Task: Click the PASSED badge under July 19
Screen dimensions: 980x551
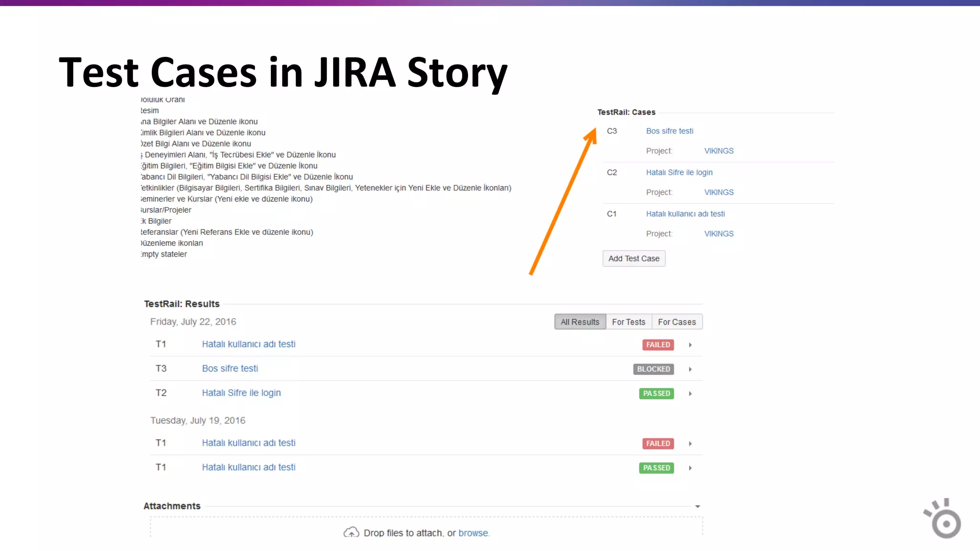Action: coord(657,468)
